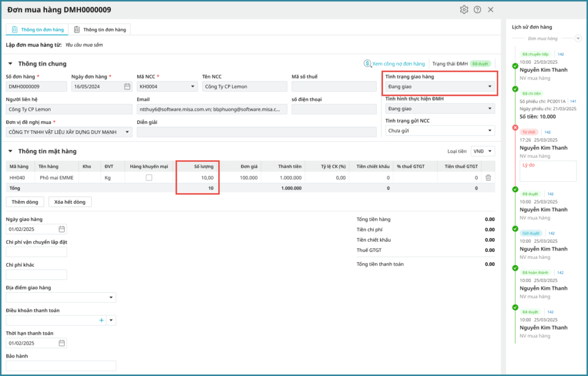Open Xem công nợ đơn hàng link

pos(394,64)
